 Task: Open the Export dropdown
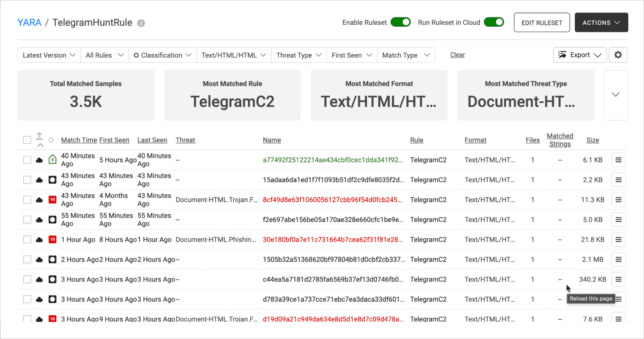click(580, 55)
